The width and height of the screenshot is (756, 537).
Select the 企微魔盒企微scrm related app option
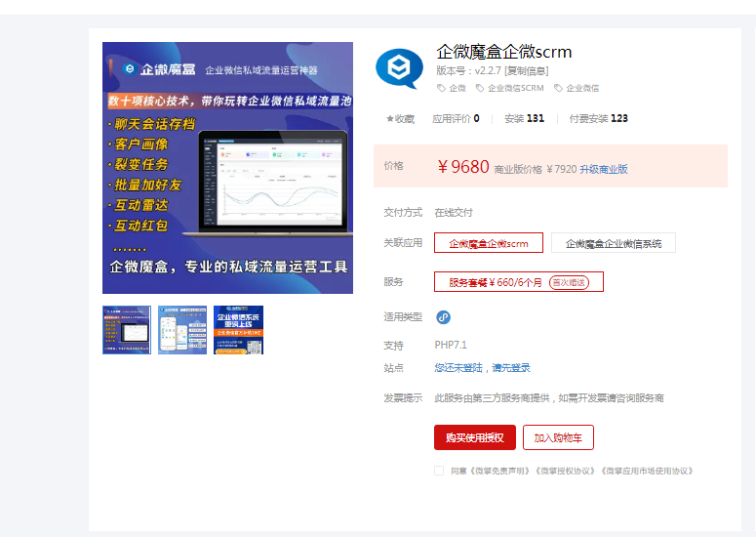coord(488,243)
